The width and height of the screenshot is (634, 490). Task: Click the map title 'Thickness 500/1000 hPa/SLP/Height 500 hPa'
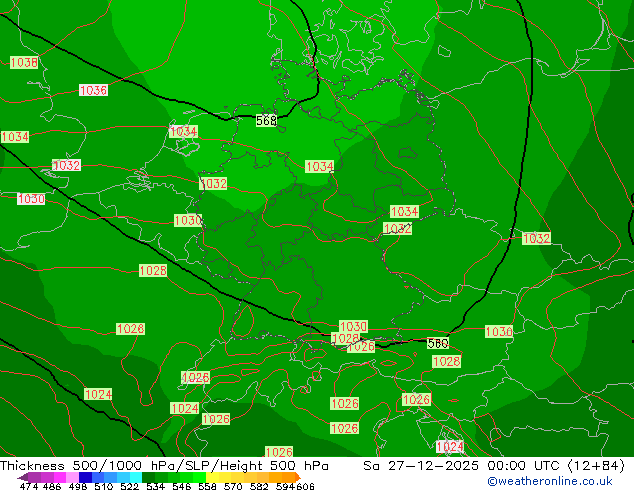164,466
